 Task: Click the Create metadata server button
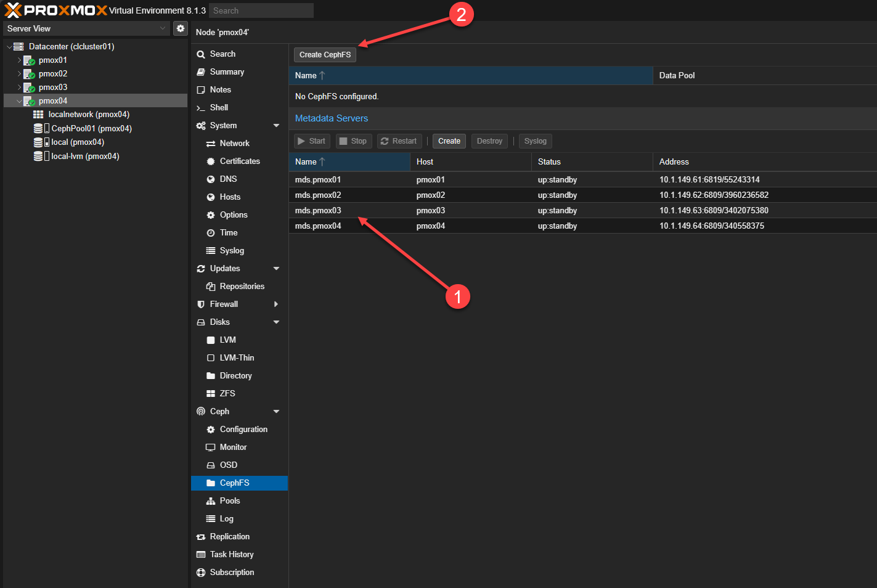449,141
